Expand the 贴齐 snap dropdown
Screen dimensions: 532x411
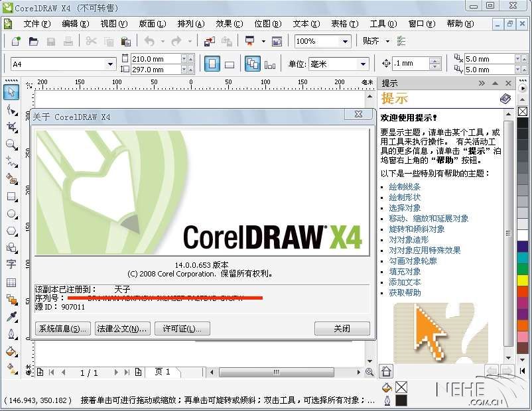pos(387,41)
